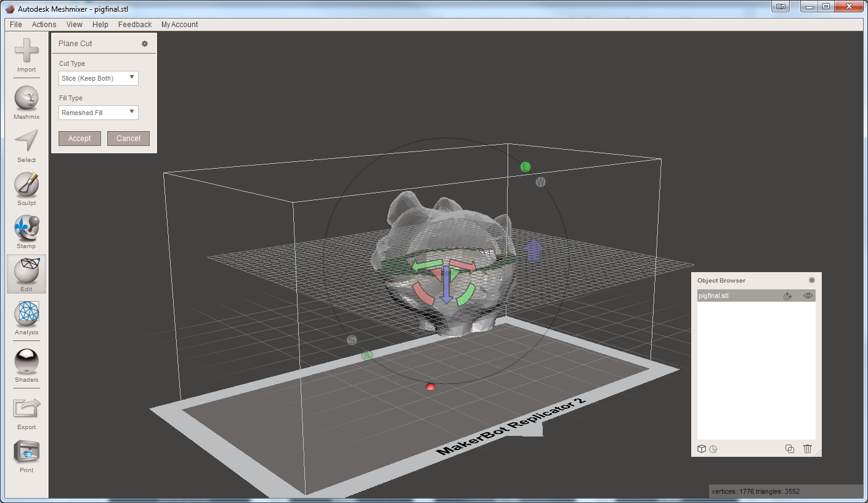The height and width of the screenshot is (503, 868).
Task: Click the Plane Cut panel title
Action: [75, 44]
